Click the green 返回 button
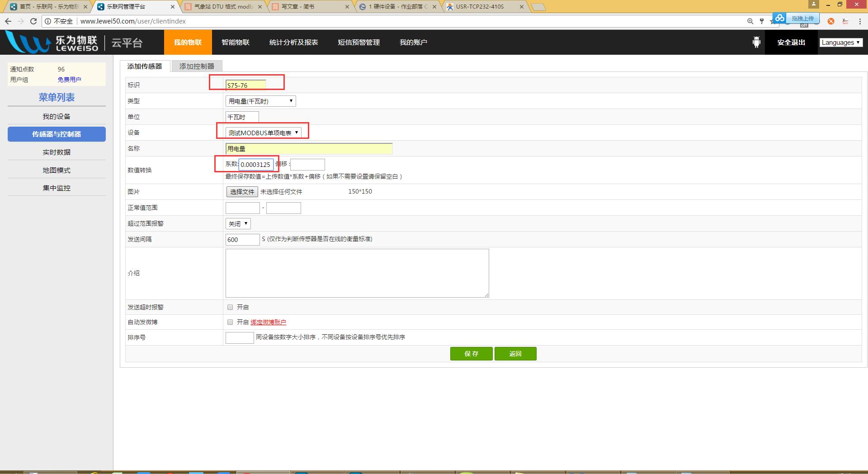868x474 pixels. (515, 354)
